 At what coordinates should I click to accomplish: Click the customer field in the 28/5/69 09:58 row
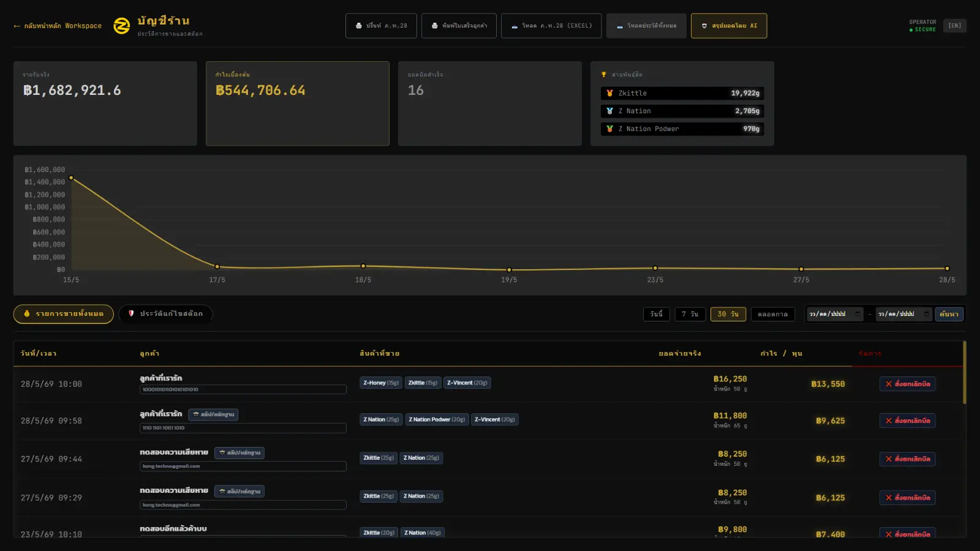tap(243, 428)
